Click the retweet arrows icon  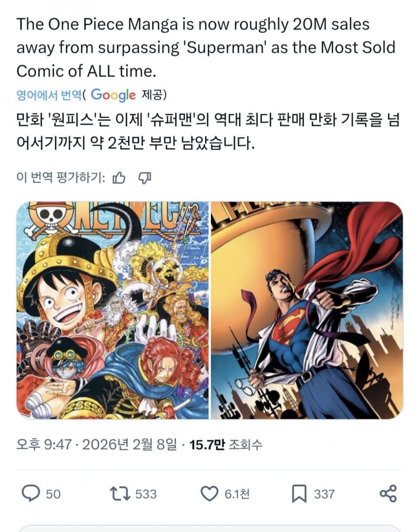pos(120,494)
